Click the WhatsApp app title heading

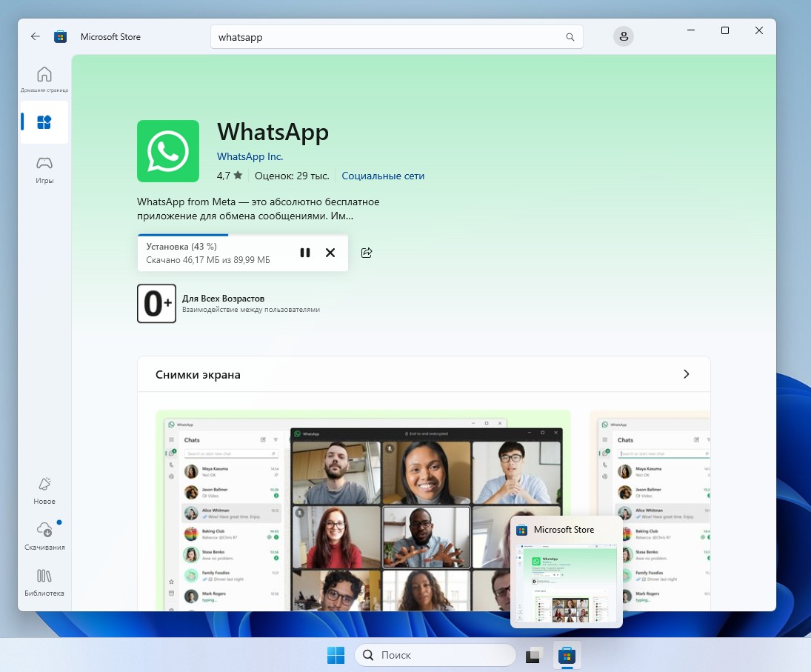(273, 133)
